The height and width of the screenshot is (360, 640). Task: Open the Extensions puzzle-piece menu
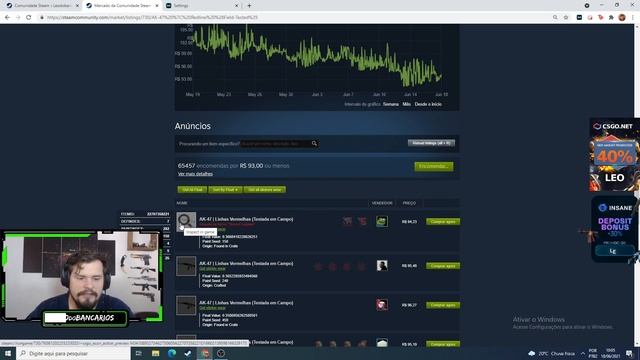coord(611,18)
